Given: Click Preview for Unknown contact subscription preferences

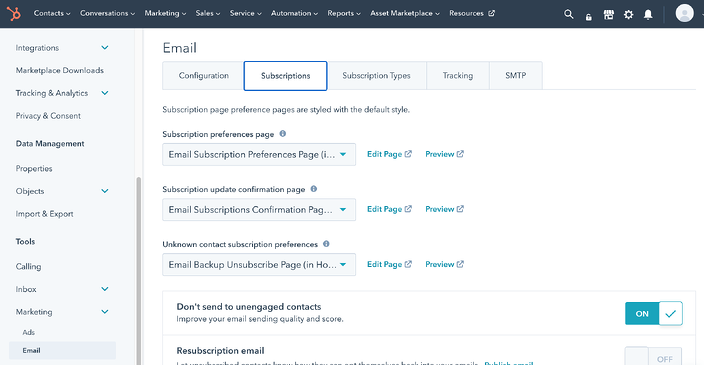Looking at the screenshot, I should pos(444,264).
